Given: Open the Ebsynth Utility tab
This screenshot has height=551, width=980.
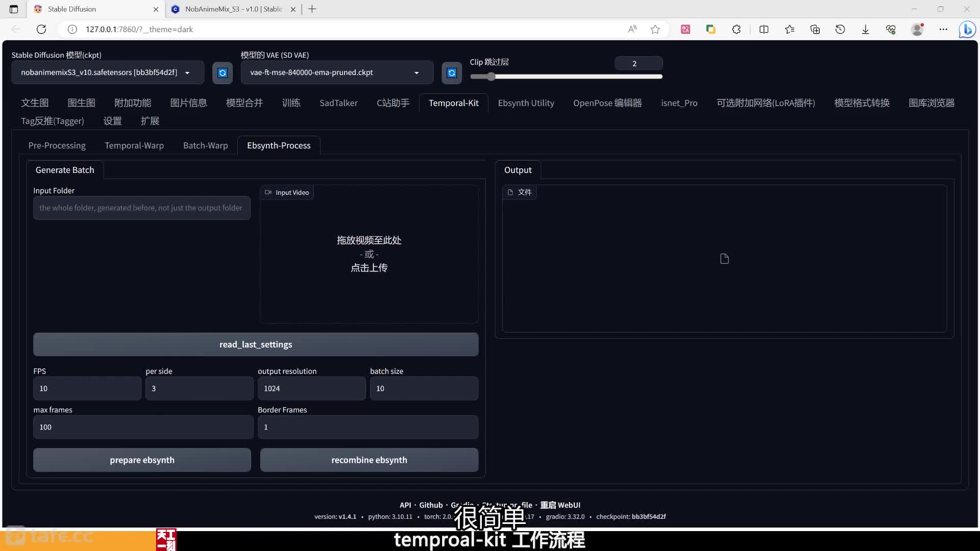Looking at the screenshot, I should [526, 103].
